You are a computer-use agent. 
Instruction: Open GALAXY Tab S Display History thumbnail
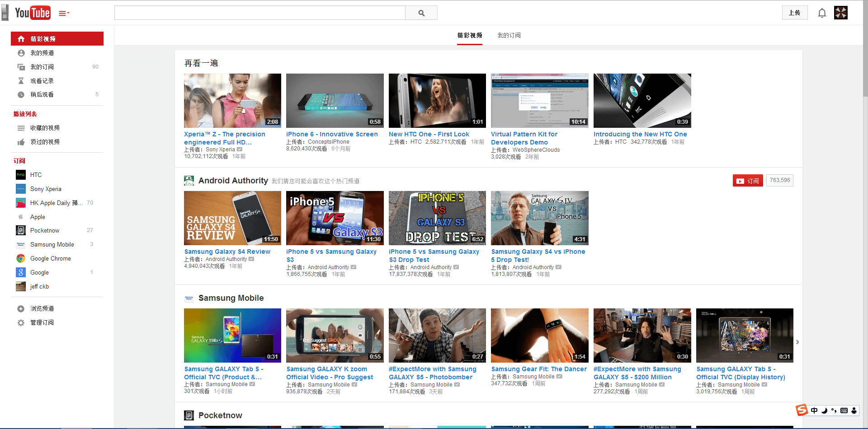745,336
